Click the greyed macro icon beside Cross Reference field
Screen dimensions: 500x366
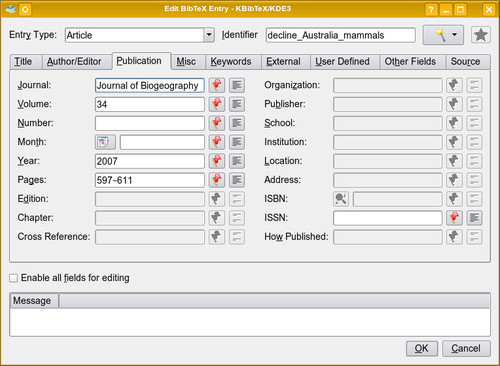coord(217,237)
